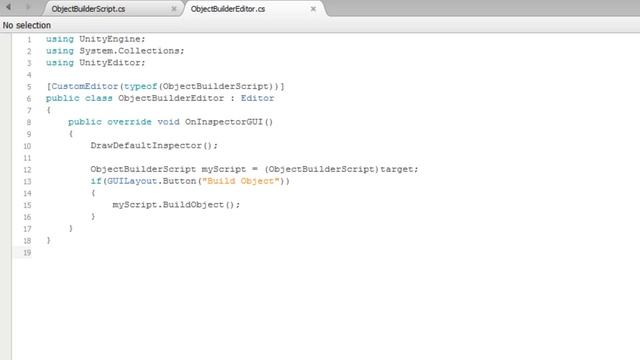This screenshot has width=640, height=360.
Task: Click line number 12 in gutter
Action: pos(27,170)
